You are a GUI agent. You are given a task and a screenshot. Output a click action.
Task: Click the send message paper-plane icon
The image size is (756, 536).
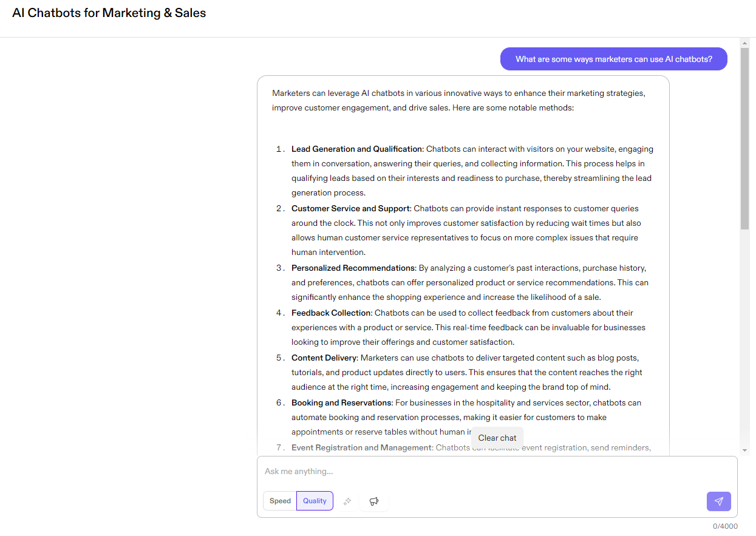[719, 501]
